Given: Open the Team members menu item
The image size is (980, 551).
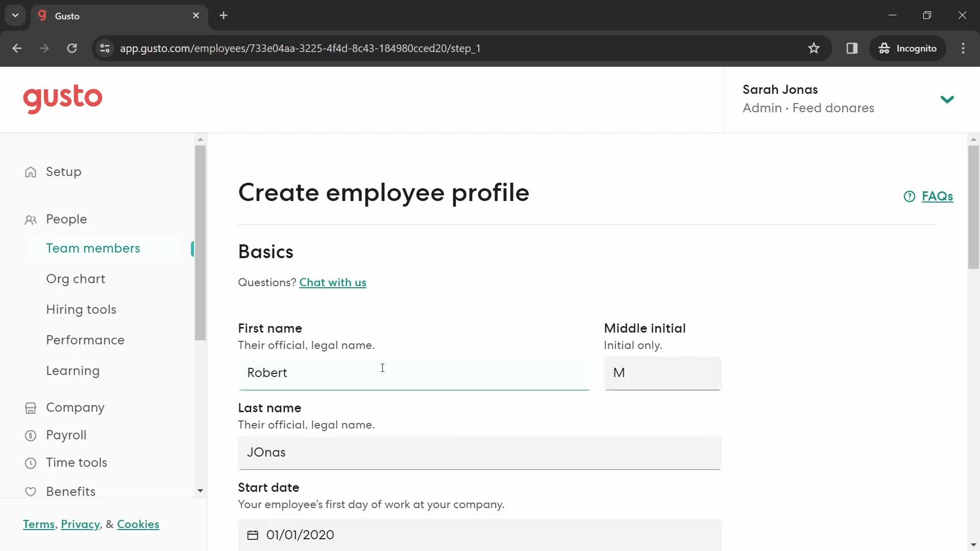Looking at the screenshot, I should (93, 248).
